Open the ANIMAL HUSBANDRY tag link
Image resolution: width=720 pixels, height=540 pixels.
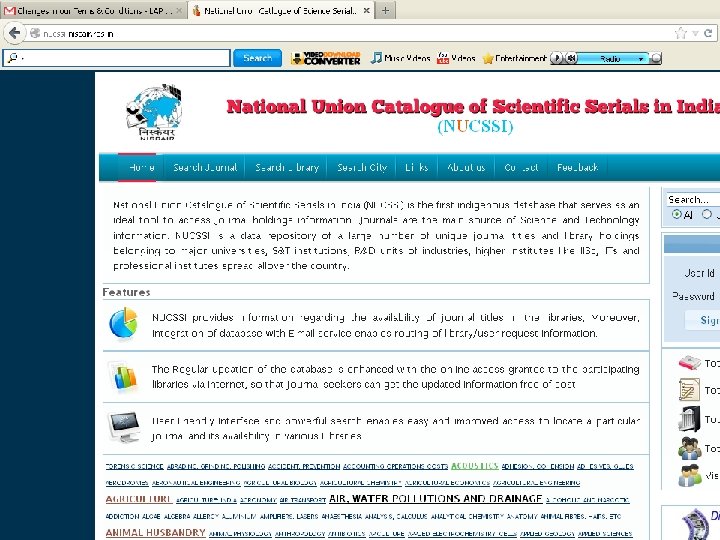[155, 533]
